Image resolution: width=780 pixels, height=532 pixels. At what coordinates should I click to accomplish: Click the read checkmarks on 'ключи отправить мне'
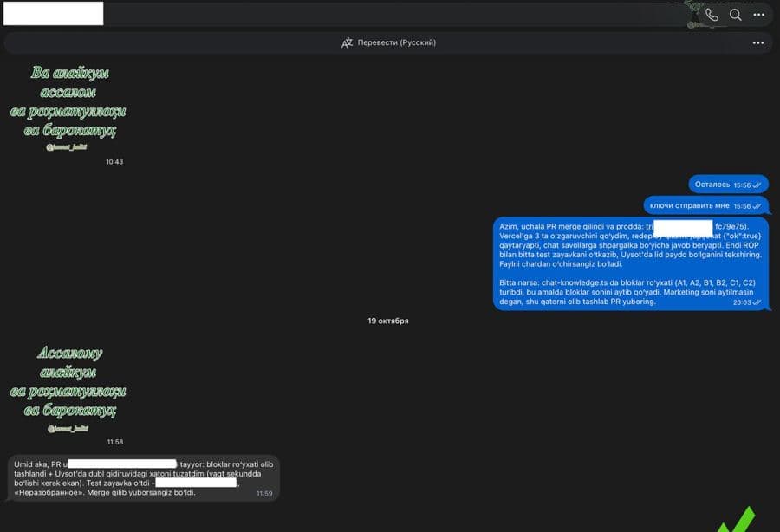757,206
